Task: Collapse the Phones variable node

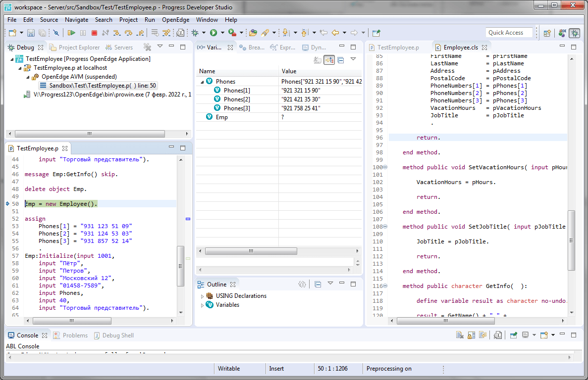Action: coord(202,82)
